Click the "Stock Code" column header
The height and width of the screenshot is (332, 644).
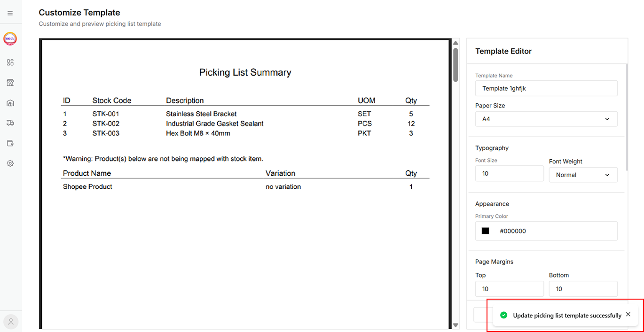tap(112, 100)
